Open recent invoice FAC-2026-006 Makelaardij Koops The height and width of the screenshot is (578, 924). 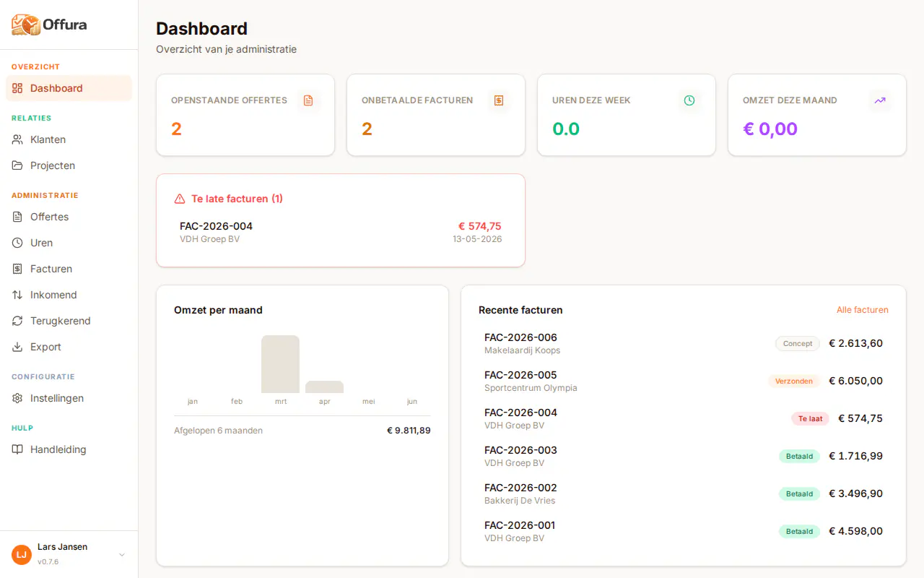point(684,343)
